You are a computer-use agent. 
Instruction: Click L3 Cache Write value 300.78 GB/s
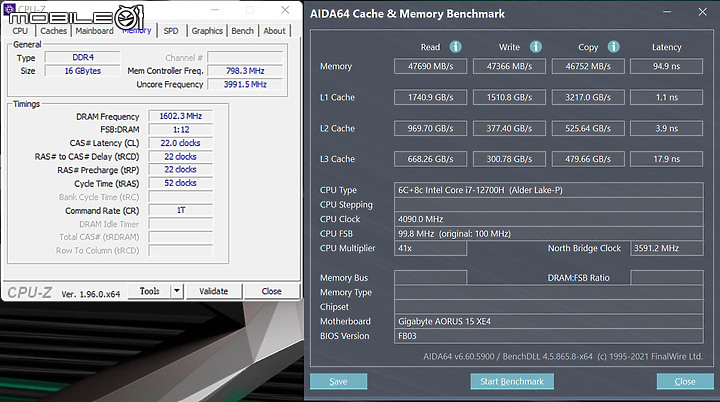509,159
